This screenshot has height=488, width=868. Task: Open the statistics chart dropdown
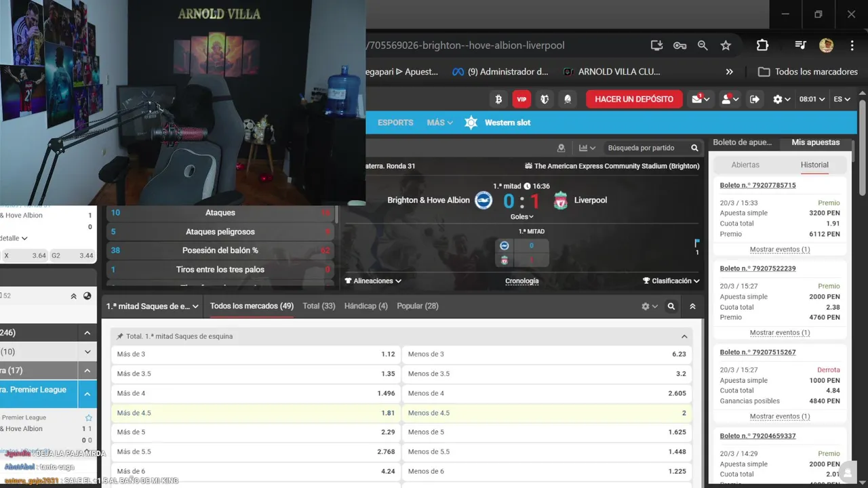pyautogui.click(x=587, y=148)
